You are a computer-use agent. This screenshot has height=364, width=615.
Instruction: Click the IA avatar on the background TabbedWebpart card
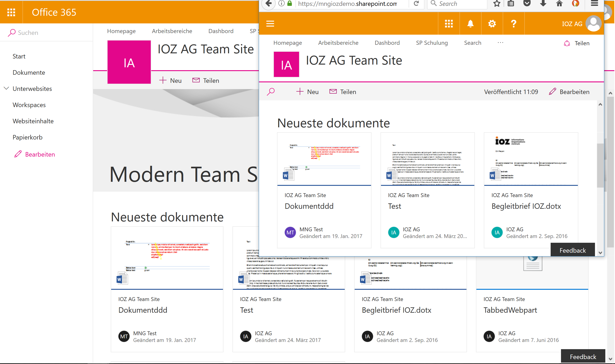point(489,336)
